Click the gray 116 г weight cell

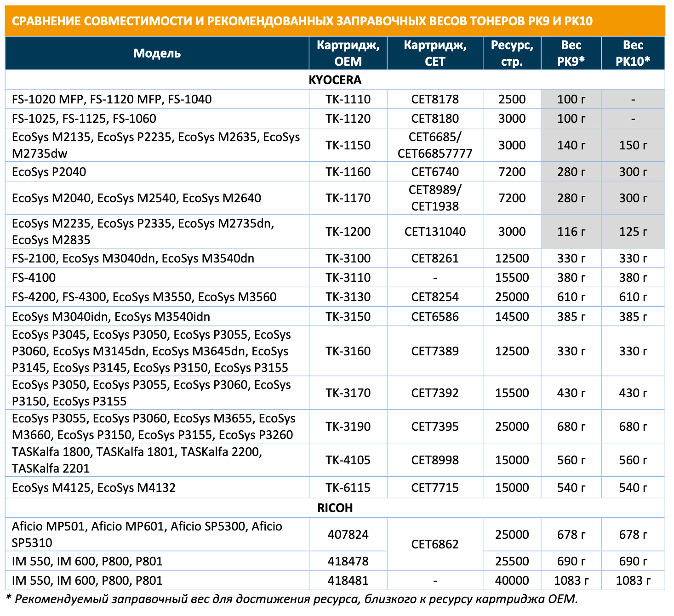coord(571,232)
